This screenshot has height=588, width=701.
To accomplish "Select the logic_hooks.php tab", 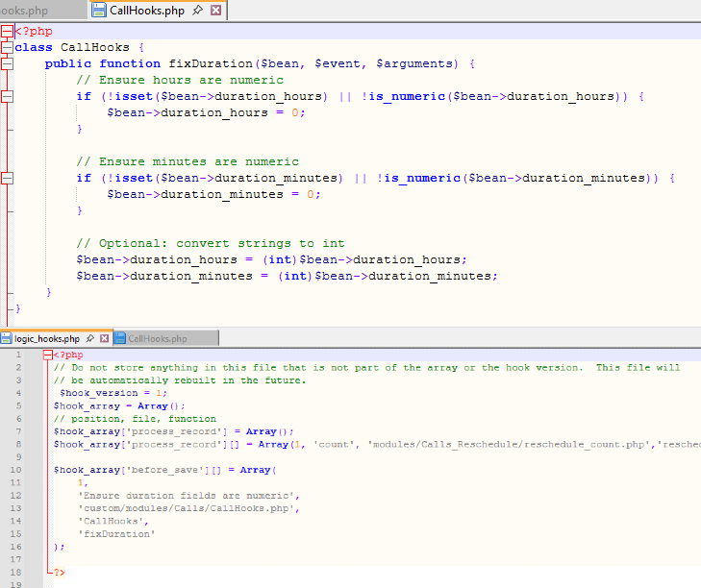I will pyautogui.click(x=48, y=339).
